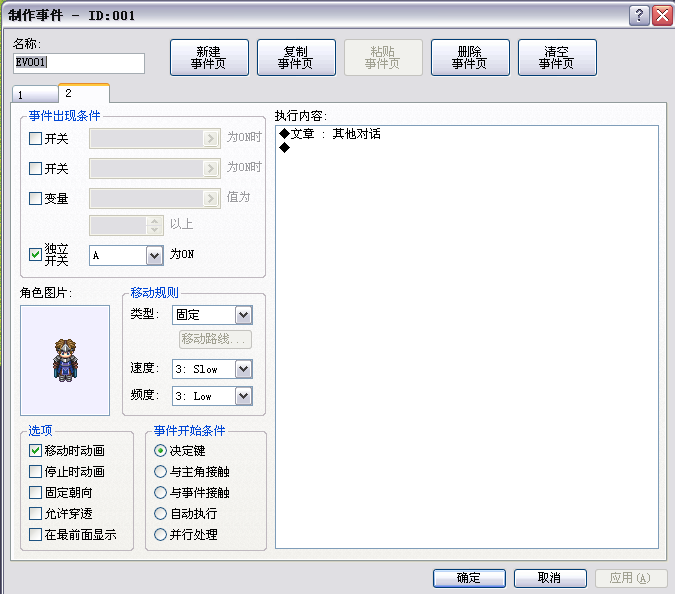Screen dimensions: 675x594
Task: Select the 文章：其他对话 command line
Action: [467, 134]
